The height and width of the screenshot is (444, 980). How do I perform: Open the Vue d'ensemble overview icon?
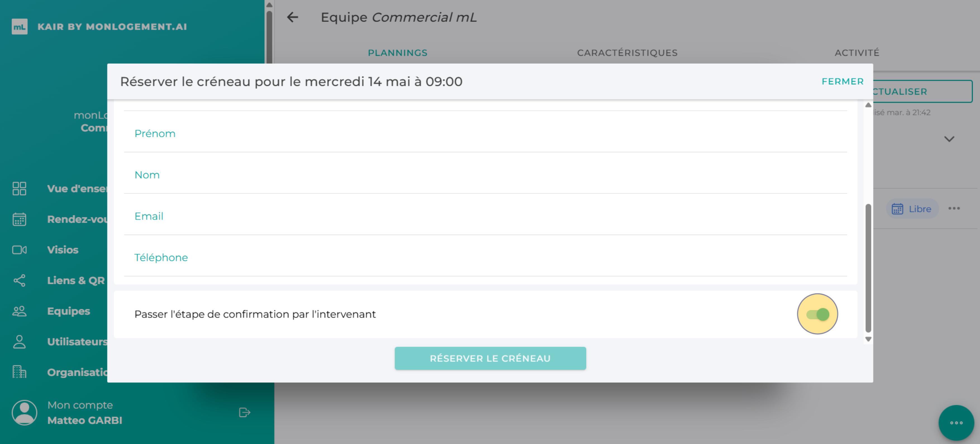(x=19, y=188)
